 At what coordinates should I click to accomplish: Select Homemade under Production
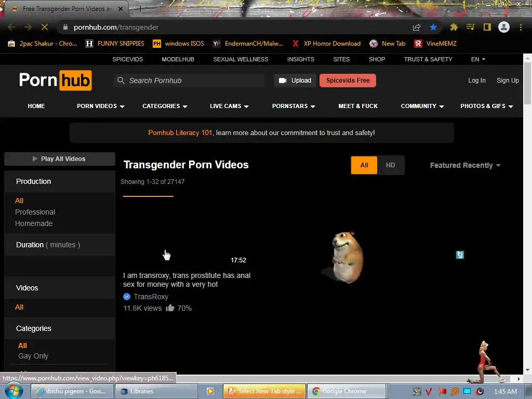click(34, 223)
